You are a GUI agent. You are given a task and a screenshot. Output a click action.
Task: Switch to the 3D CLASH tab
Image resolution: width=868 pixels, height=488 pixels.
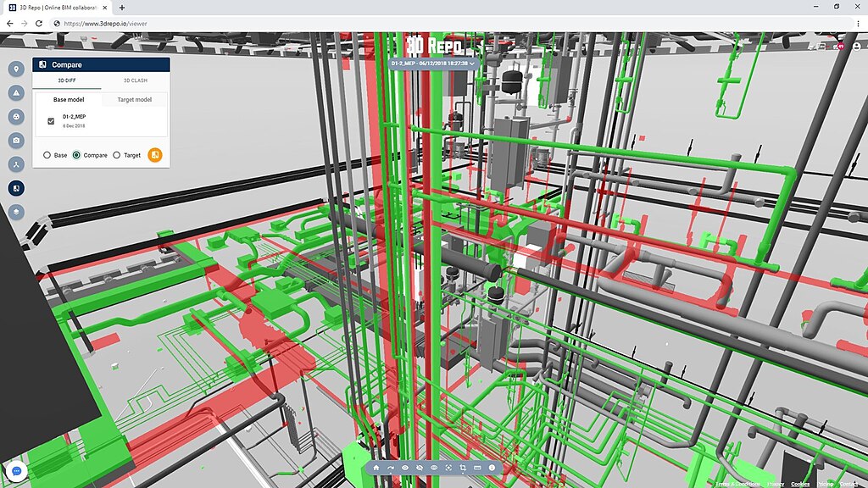pos(136,80)
